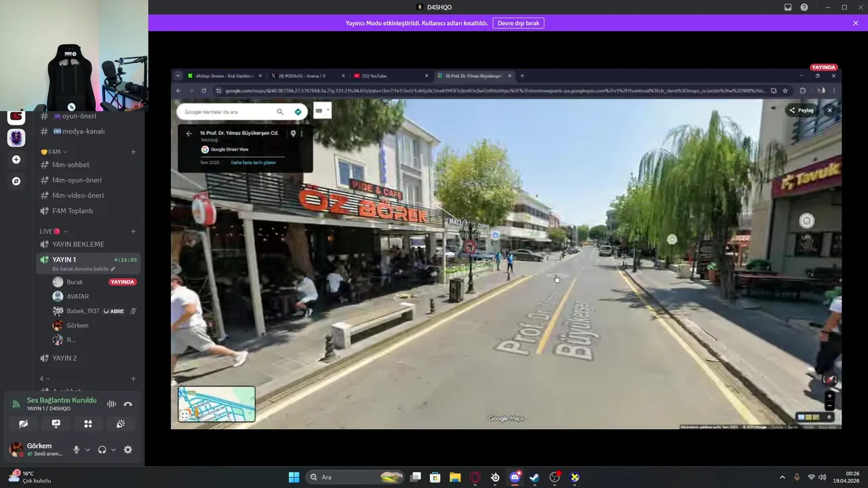868x488 pixels.
Task: Open the Discover servers compass icon
Action: 16,182
